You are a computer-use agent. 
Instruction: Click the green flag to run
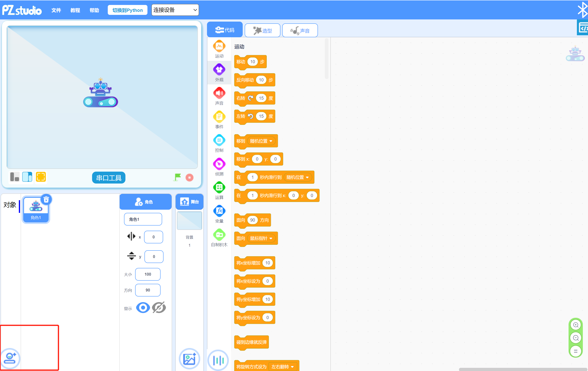tap(178, 177)
